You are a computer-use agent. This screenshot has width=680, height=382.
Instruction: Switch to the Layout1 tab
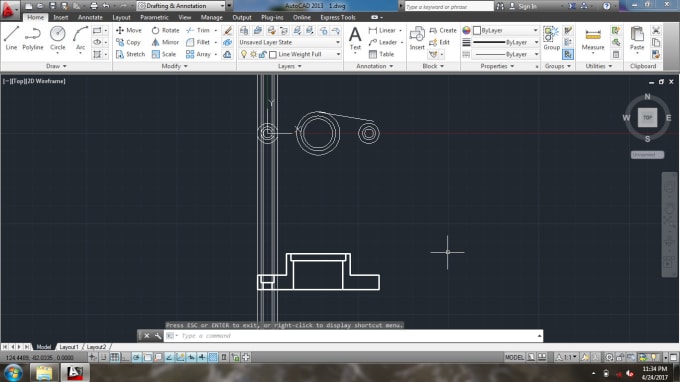coord(69,347)
